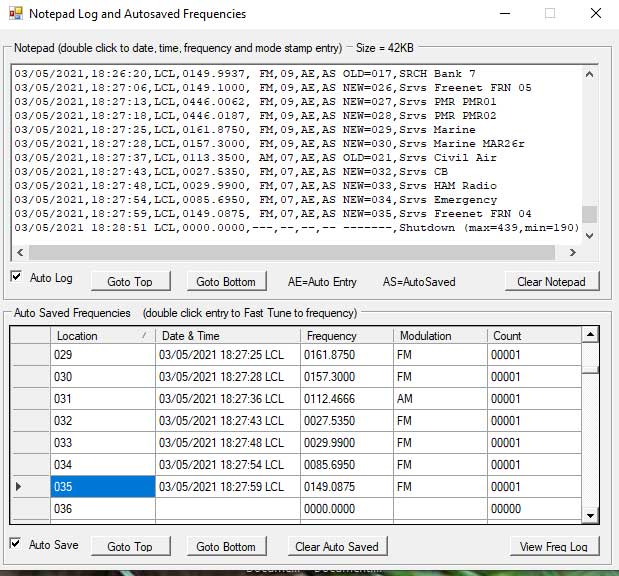This screenshot has width=619, height=576.
Task: Click frequency table scrollbar down arrow
Action: (x=590, y=515)
